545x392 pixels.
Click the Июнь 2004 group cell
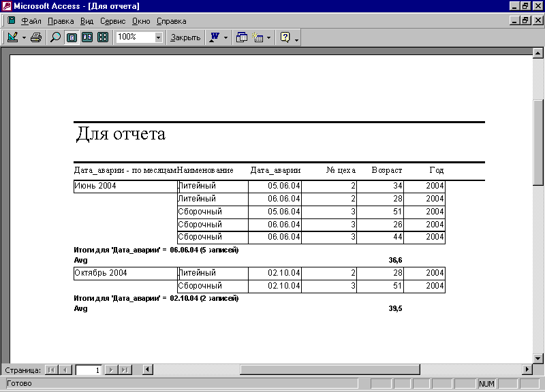point(125,186)
